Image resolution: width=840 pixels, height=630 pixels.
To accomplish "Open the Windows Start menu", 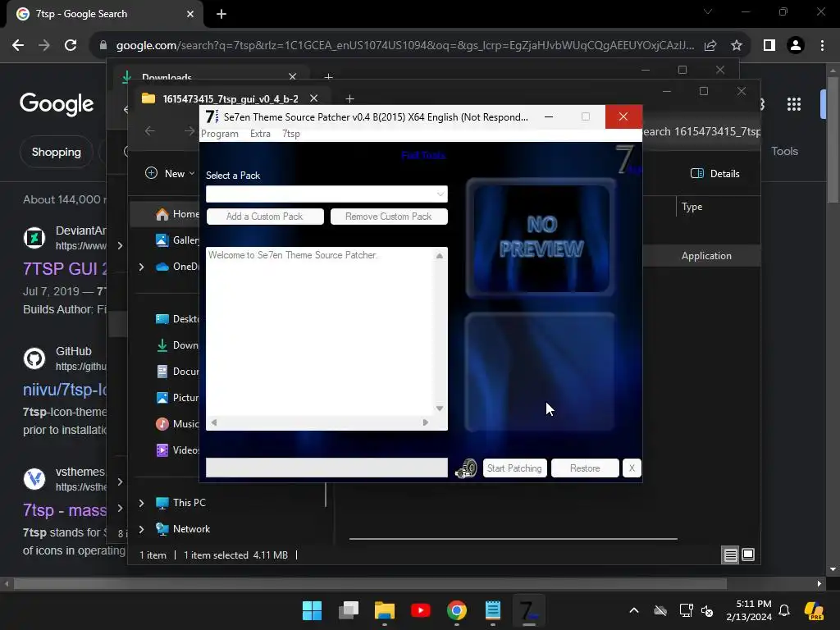I will (312, 610).
